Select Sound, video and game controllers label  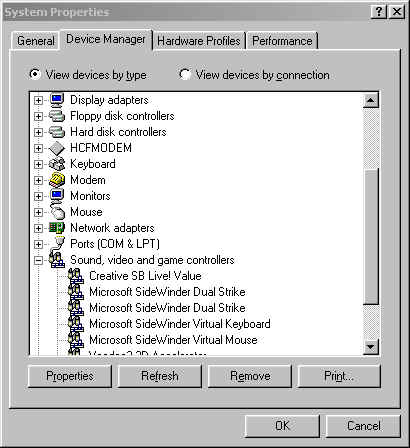tap(152, 260)
